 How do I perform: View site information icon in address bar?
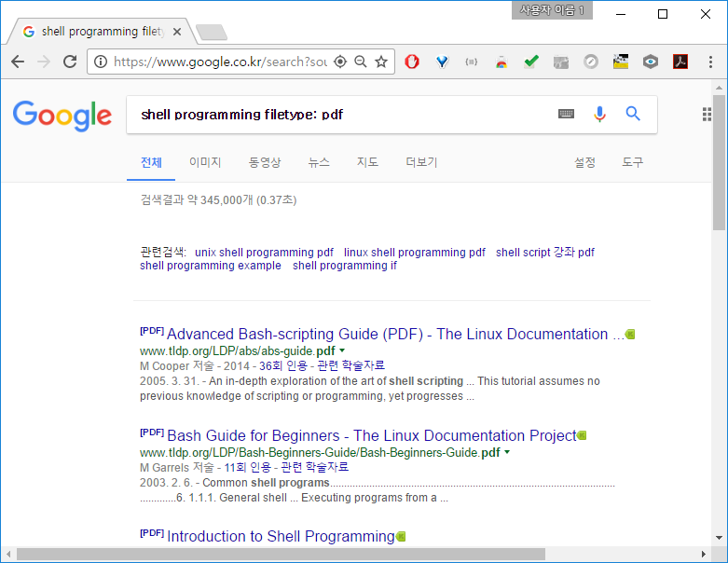click(101, 62)
